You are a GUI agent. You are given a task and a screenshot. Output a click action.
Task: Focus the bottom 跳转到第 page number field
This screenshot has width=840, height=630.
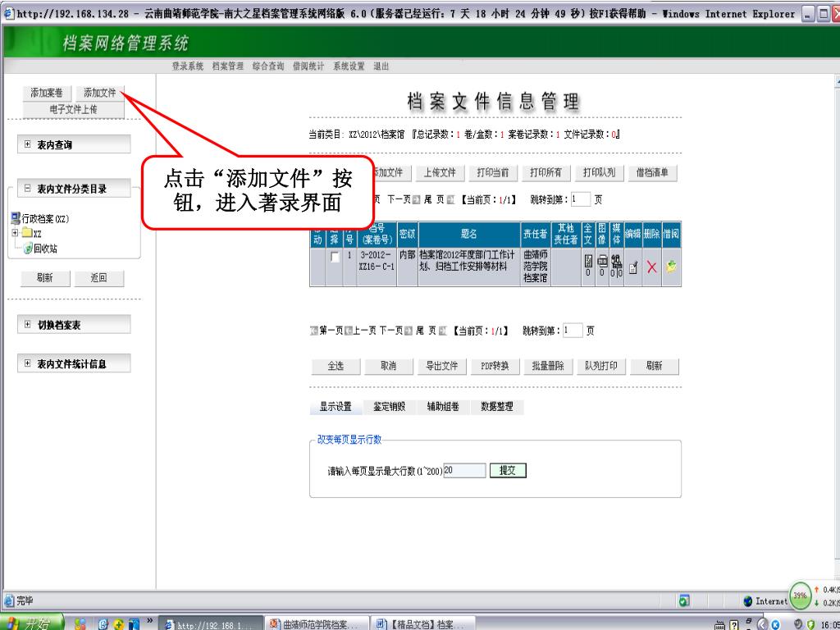coord(572,331)
